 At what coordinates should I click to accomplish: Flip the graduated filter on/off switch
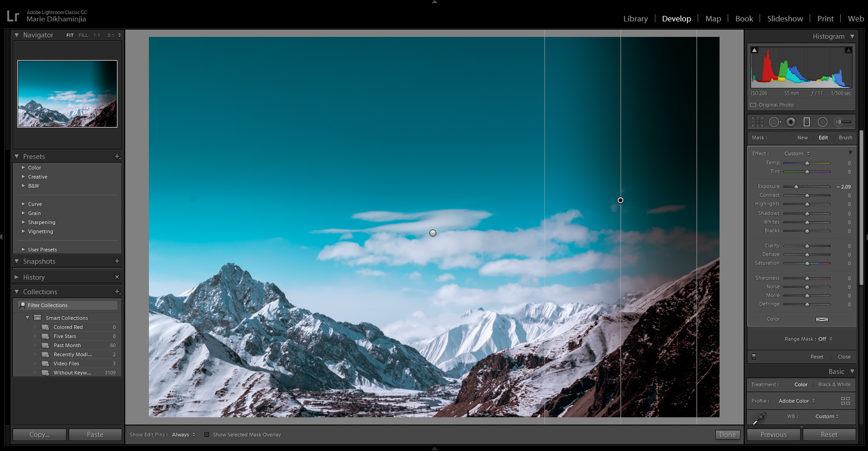point(754,357)
